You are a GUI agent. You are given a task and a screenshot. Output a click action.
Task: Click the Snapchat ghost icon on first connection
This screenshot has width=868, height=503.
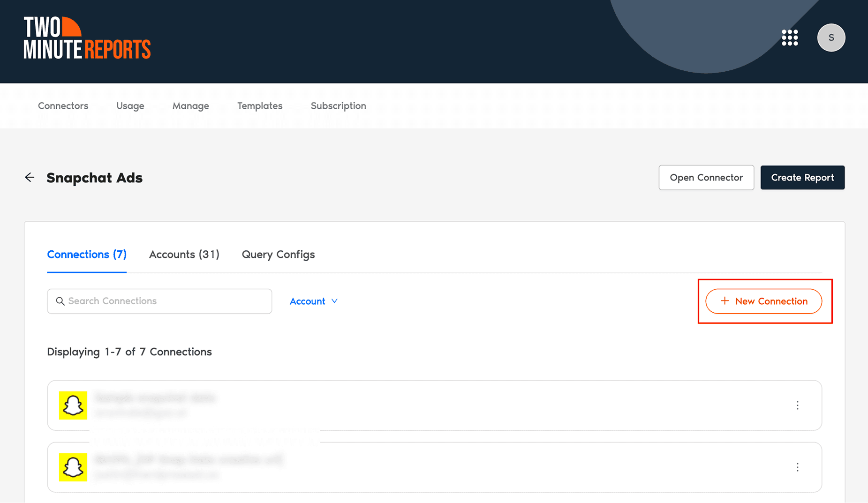click(73, 405)
